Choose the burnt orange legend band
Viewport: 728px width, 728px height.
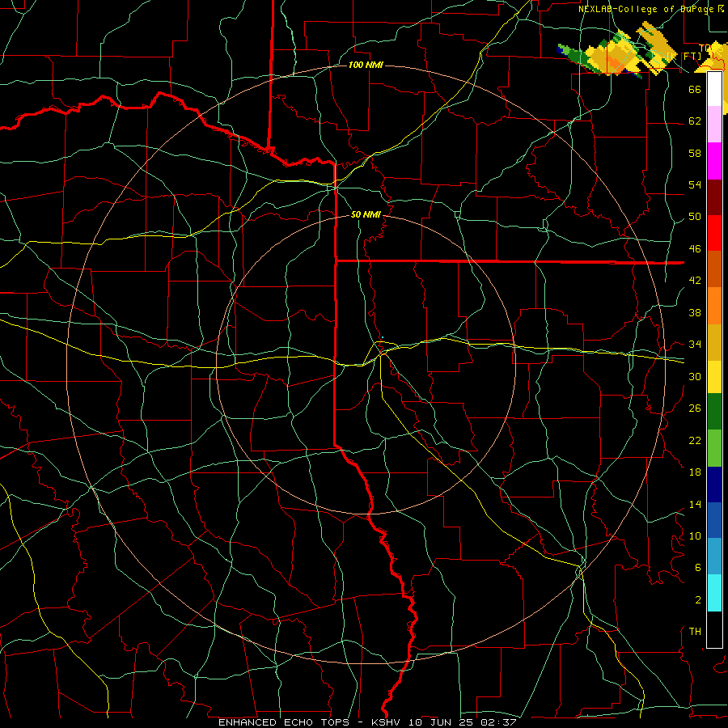[714, 269]
